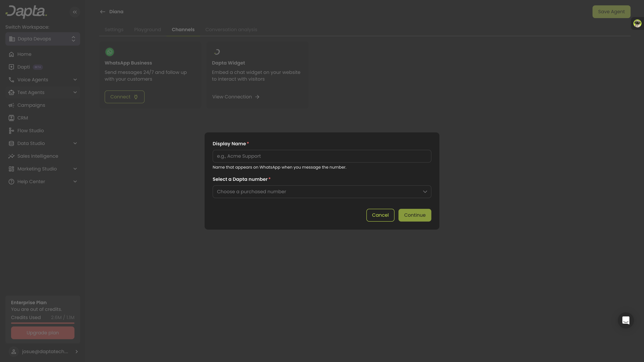This screenshot has height=362, width=644.
Task: Click the Home house icon
Action: click(11, 54)
